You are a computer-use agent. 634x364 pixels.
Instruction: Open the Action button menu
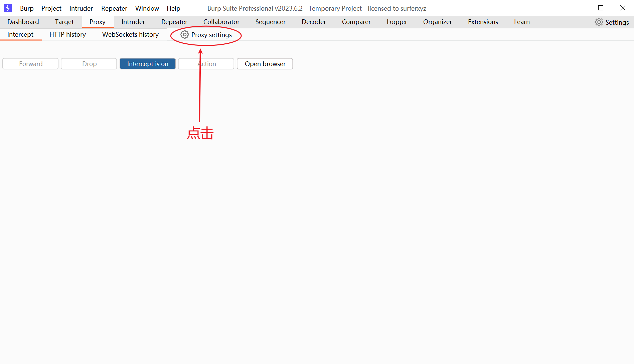click(x=206, y=64)
